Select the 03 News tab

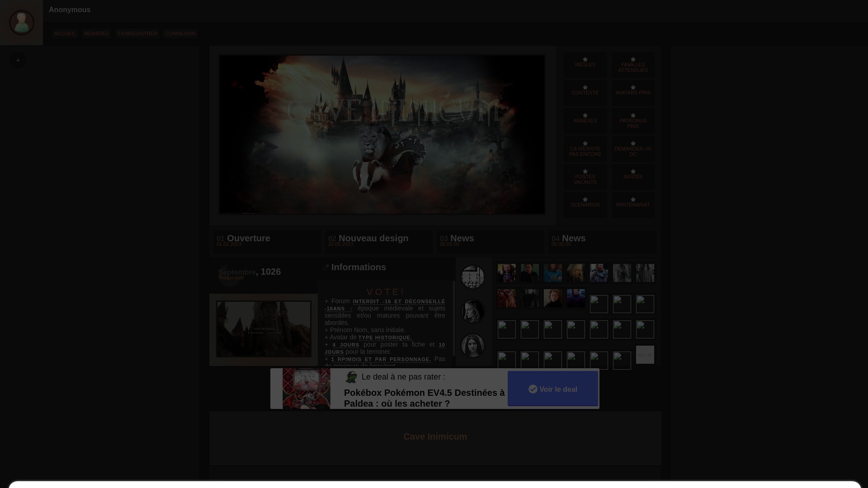click(491, 241)
